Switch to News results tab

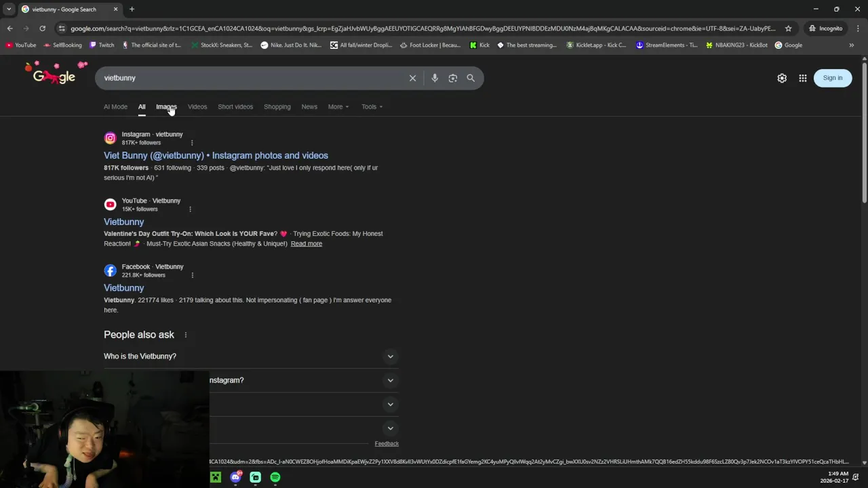(309, 106)
